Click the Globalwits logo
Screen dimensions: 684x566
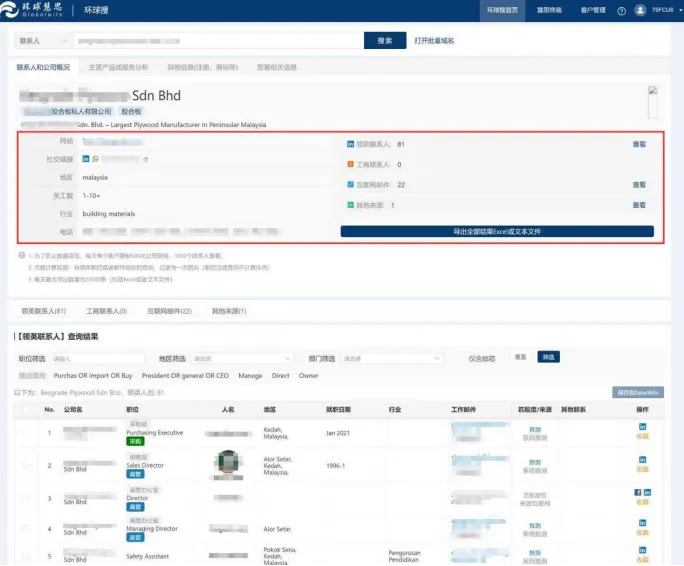click(x=31, y=10)
